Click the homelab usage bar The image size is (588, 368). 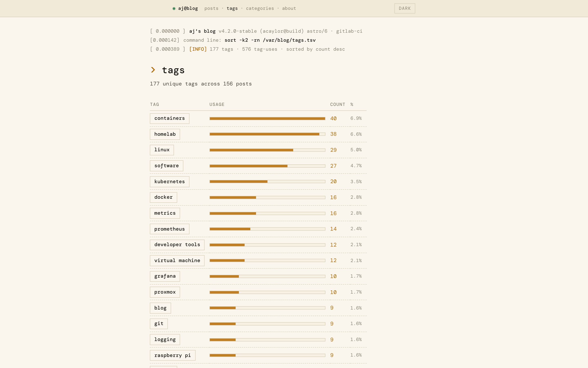click(267, 134)
